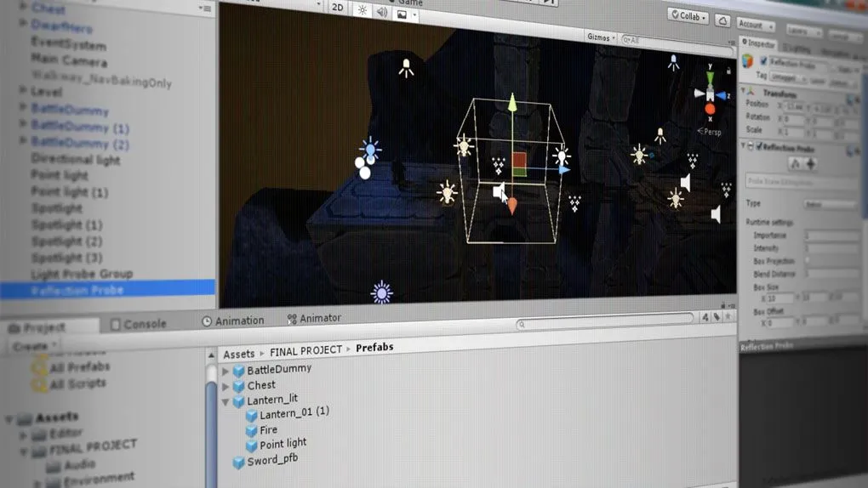This screenshot has height=488, width=868.
Task: Open Reflection Probe component help icon
Action: point(850,151)
